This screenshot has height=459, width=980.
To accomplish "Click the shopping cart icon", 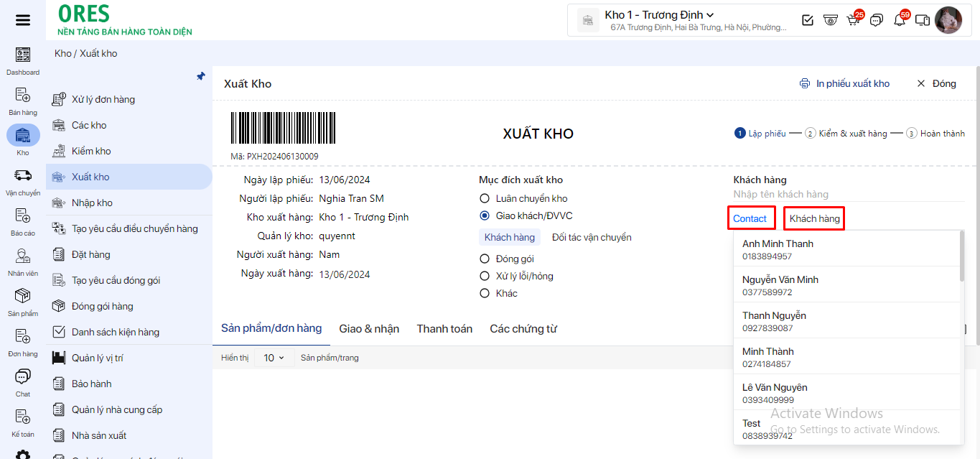I will pos(853,20).
